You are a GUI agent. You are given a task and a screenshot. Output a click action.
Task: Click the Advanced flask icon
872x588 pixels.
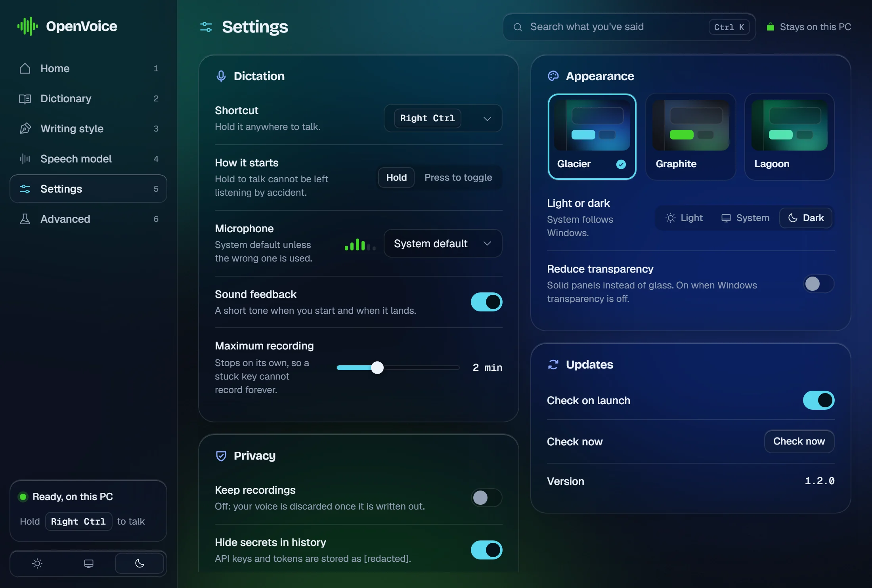pos(25,219)
